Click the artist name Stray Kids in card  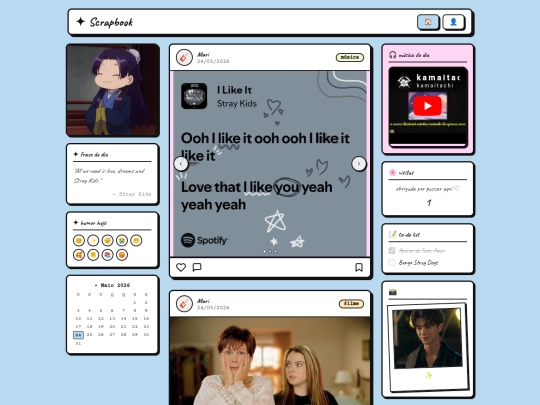[237, 103]
